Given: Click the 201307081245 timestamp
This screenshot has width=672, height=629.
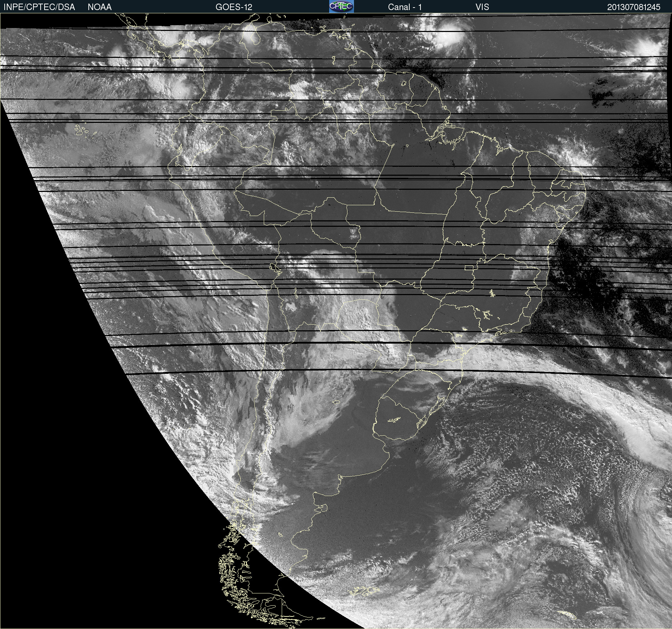Looking at the screenshot, I should pyautogui.click(x=634, y=7).
